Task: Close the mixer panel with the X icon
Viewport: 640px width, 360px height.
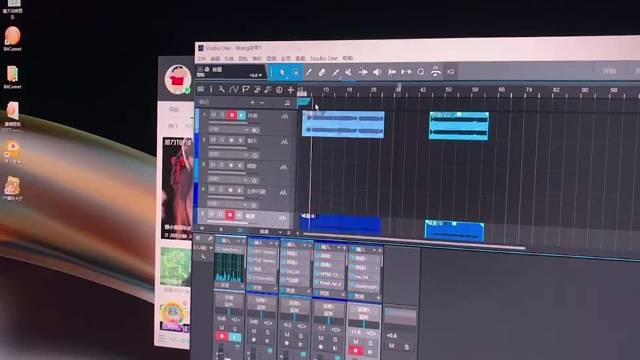Action: pyautogui.click(x=198, y=237)
